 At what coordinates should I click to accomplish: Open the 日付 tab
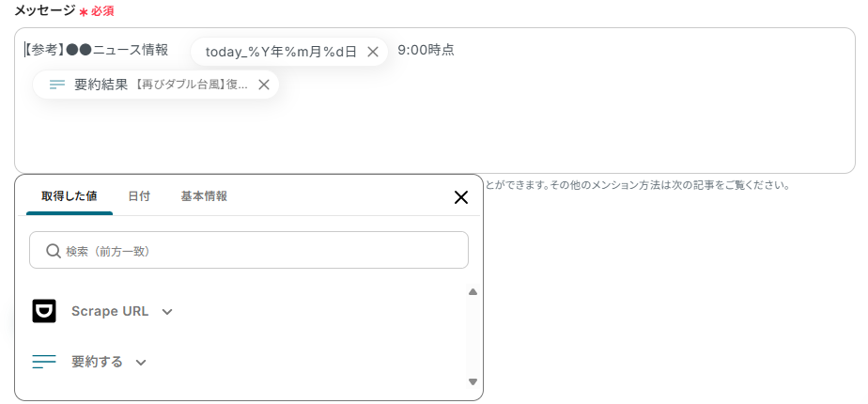(x=139, y=196)
